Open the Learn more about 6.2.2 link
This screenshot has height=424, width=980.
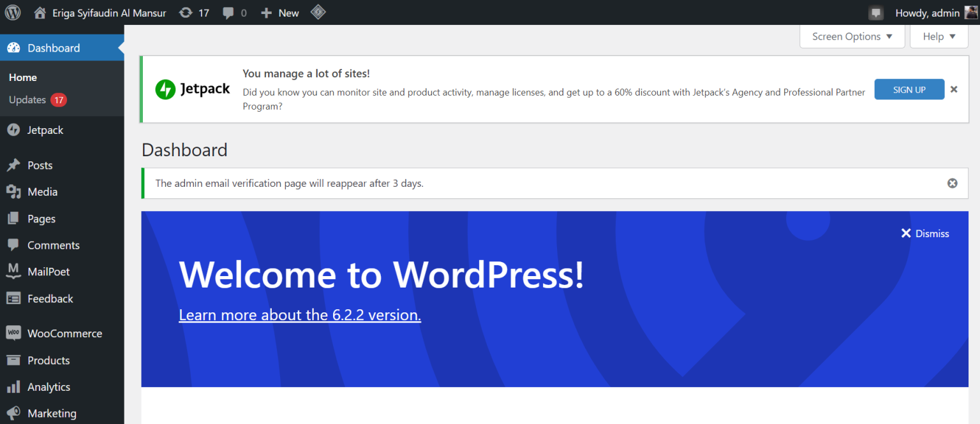[x=300, y=314]
